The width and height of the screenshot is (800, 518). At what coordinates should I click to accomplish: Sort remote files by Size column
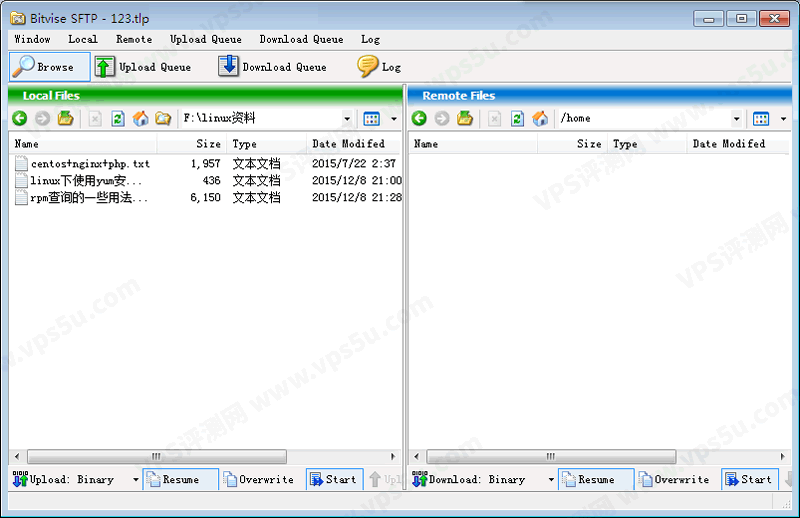point(572,144)
